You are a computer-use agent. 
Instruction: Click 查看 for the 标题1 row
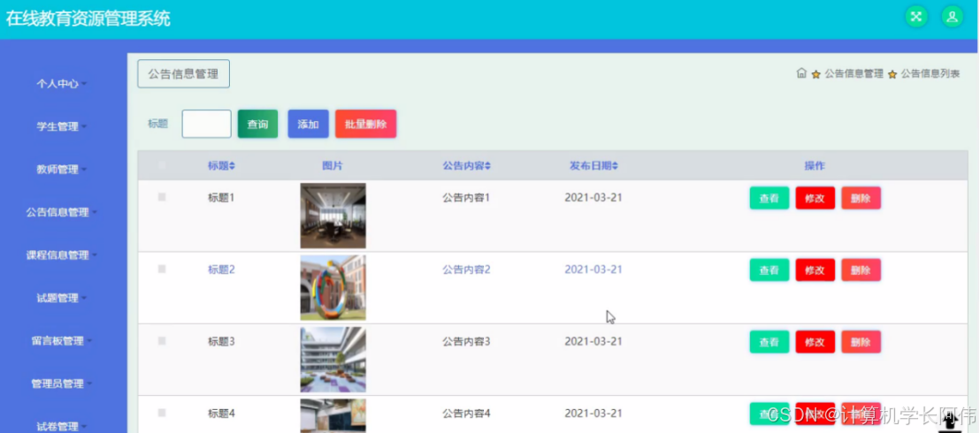click(x=769, y=198)
